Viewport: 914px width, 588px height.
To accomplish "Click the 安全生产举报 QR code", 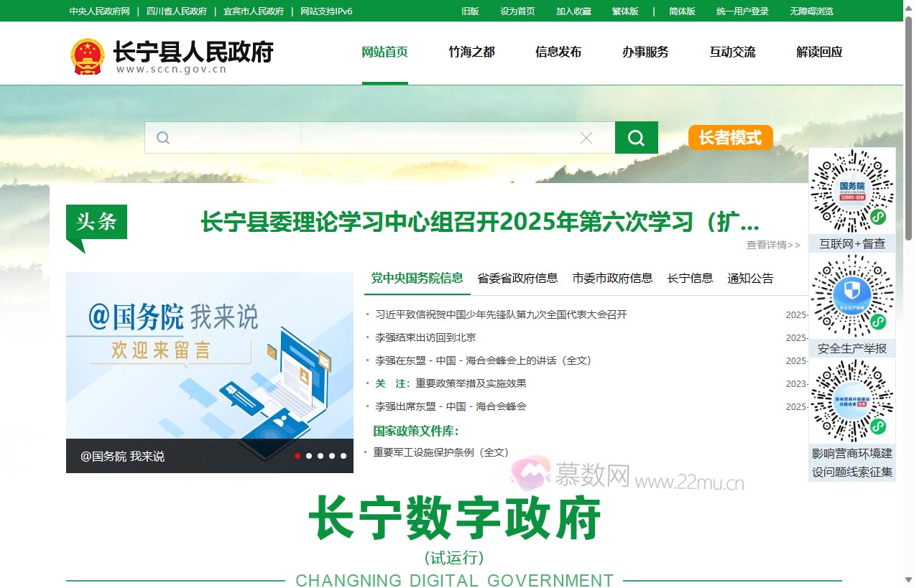I will point(851,295).
